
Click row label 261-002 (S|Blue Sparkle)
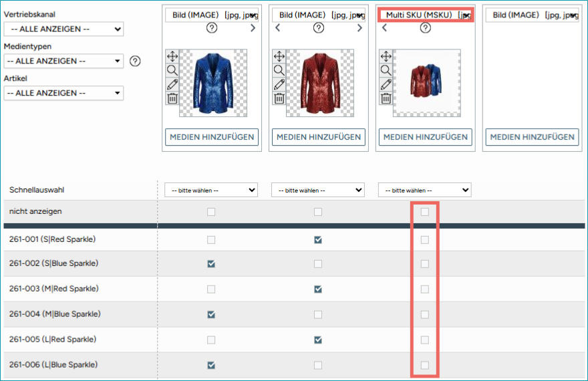click(x=53, y=263)
